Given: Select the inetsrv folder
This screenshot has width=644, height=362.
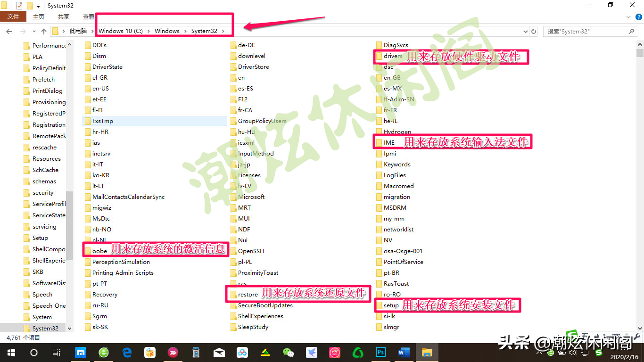Looking at the screenshot, I should pos(101,154).
